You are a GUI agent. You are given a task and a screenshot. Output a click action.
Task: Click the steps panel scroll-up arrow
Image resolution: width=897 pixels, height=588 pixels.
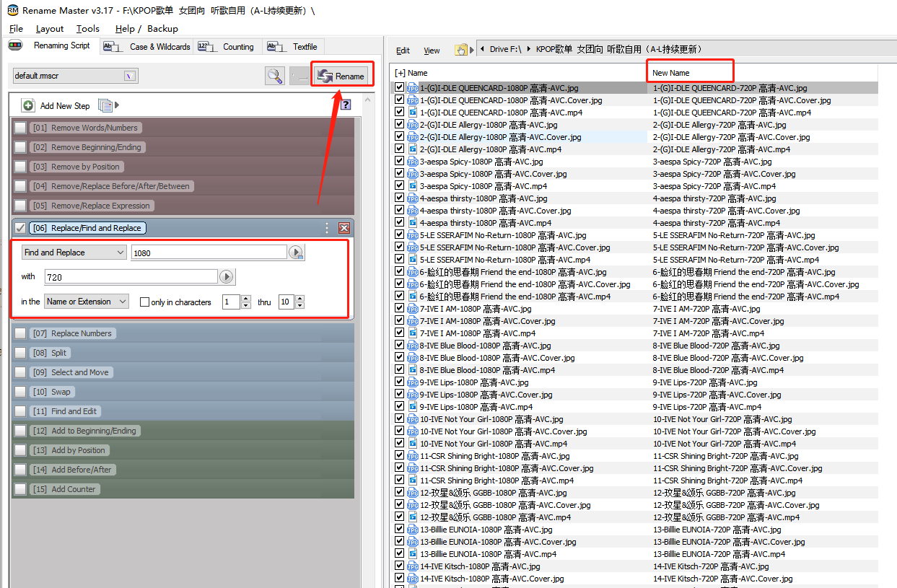click(x=367, y=99)
